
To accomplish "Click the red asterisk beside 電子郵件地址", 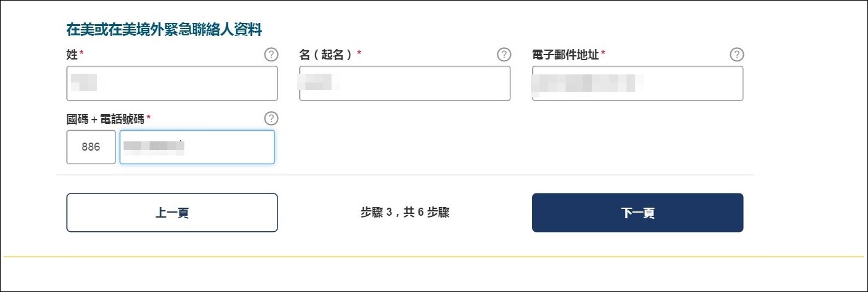I will [x=603, y=54].
